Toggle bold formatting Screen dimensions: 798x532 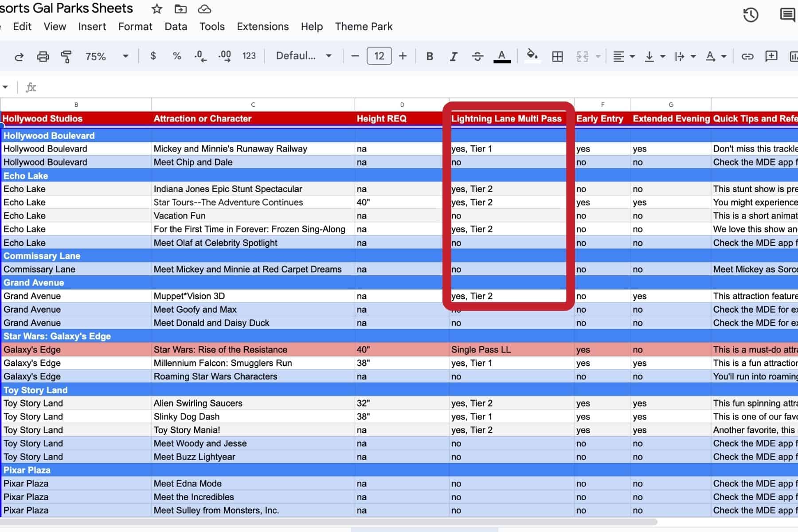pyautogui.click(x=430, y=56)
